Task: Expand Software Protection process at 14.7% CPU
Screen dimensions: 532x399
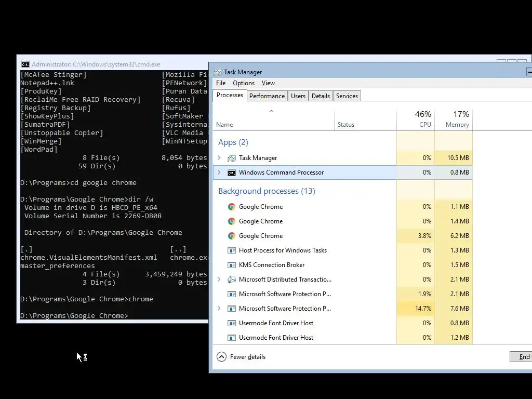Action: coord(219,309)
